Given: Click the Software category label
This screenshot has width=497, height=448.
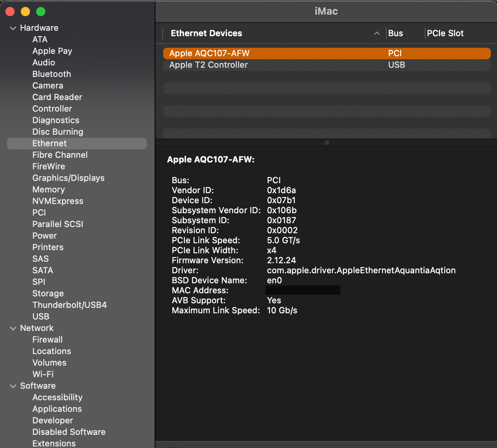Looking at the screenshot, I should pos(38,386).
